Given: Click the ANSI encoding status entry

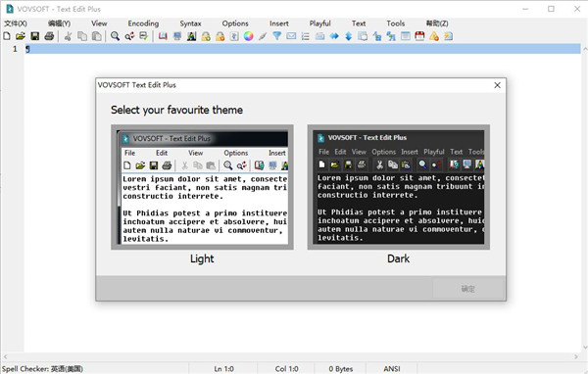Looking at the screenshot, I should (x=392, y=369).
